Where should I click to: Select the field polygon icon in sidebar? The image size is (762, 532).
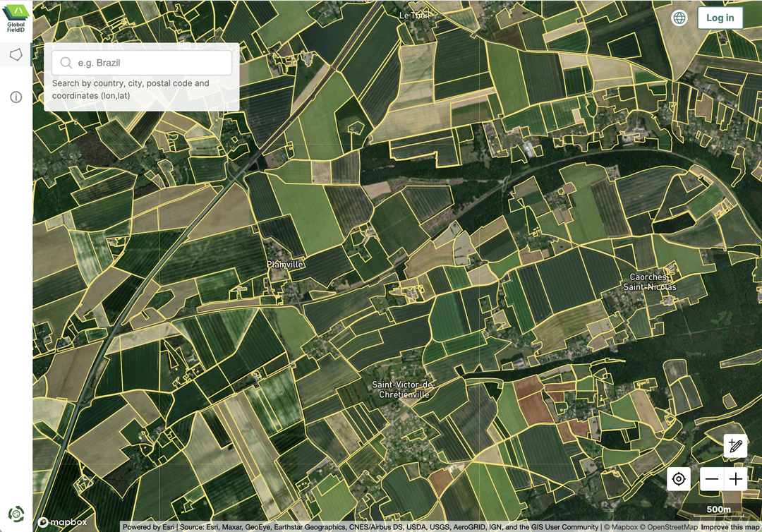coord(16,54)
